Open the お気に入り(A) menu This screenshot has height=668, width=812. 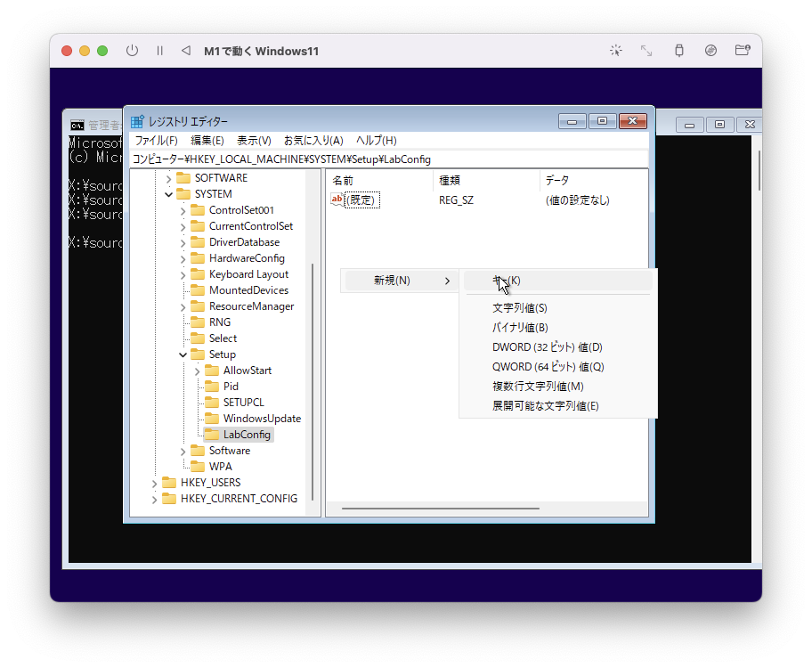click(313, 141)
